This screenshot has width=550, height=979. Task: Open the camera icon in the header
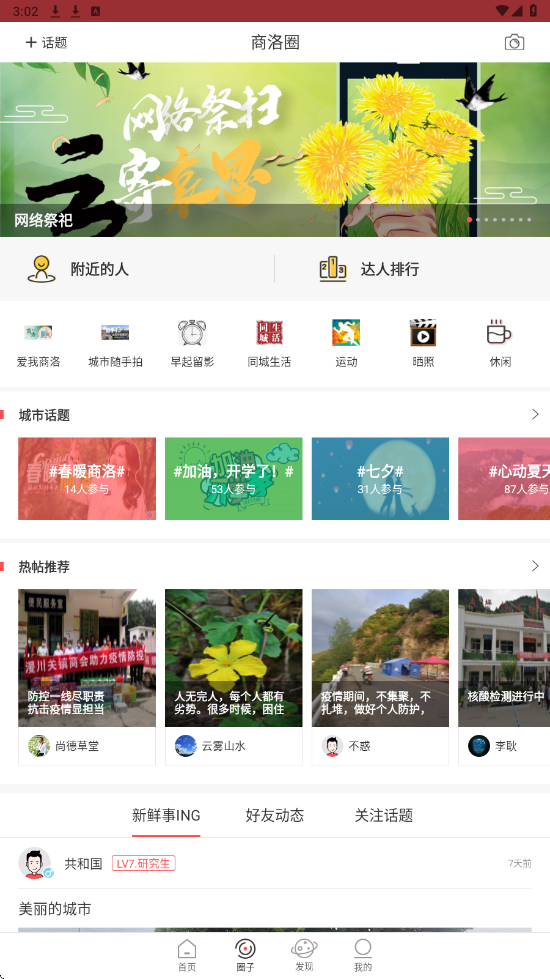(x=514, y=42)
